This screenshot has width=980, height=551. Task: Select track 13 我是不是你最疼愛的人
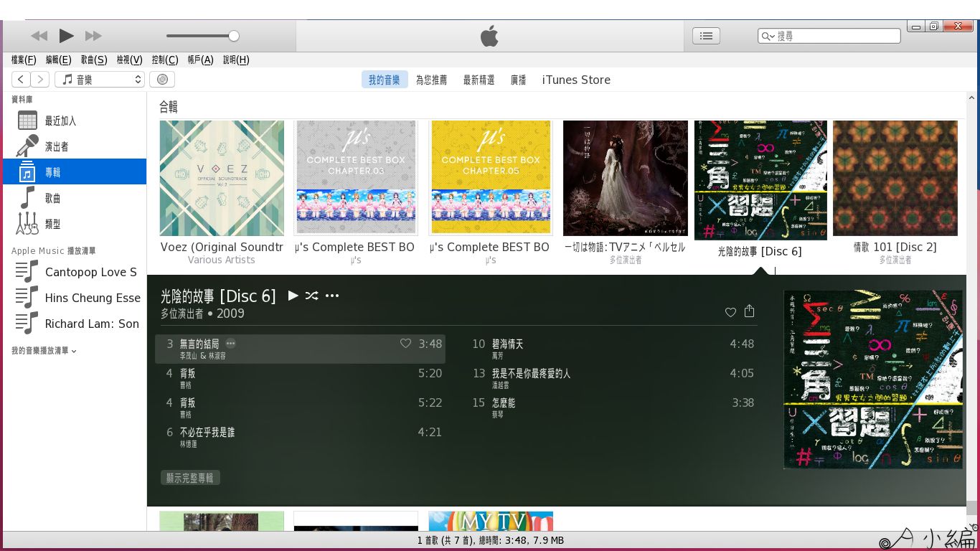point(612,378)
